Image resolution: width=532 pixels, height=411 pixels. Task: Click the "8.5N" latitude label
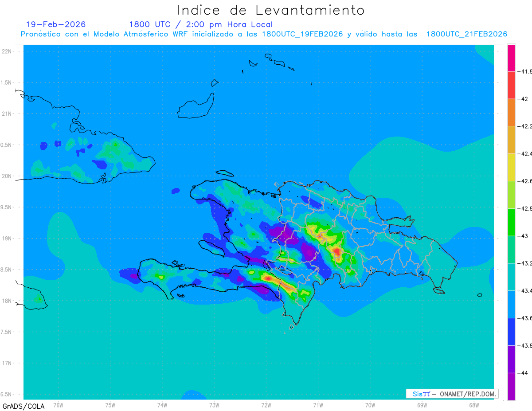click(x=6, y=270)
